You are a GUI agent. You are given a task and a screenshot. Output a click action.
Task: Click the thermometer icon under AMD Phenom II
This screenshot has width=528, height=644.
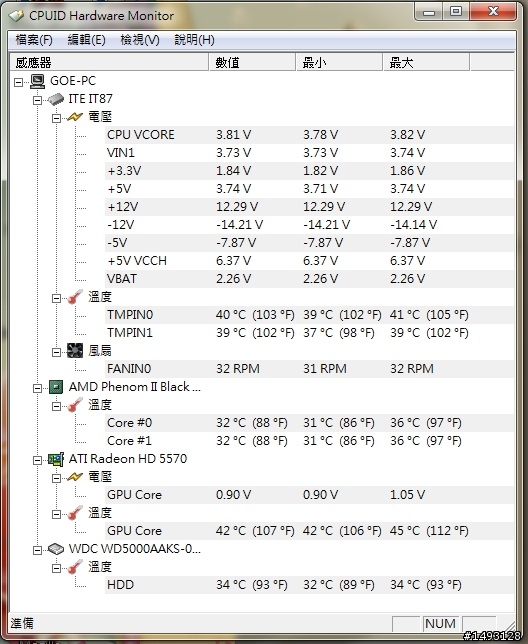[75, 405]
